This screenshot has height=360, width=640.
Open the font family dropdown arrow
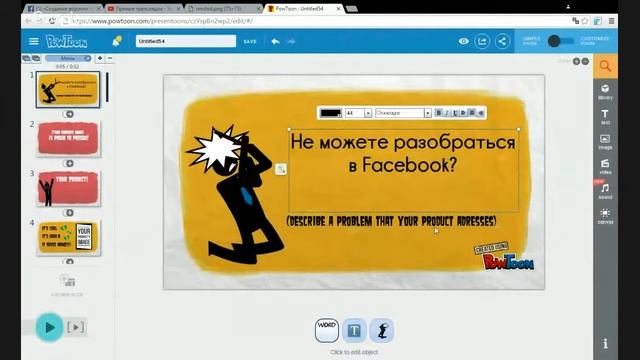pyautogui.click(x=427, y=113)
